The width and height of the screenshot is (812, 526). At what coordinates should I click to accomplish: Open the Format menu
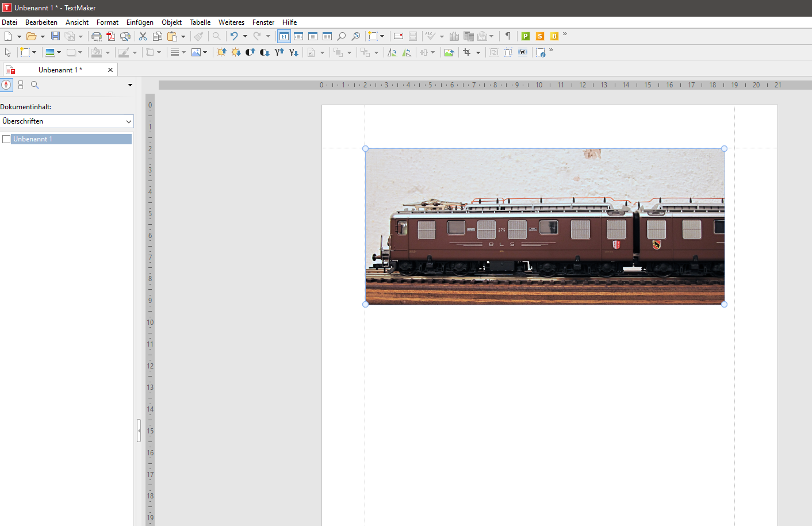tap(108, 22)
